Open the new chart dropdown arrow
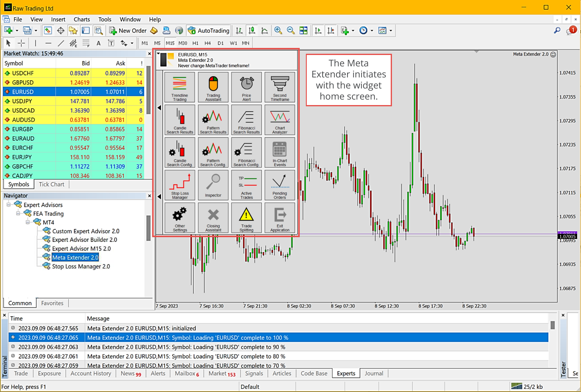Image resolution: width=581 pixels, height=392 pixels. pyautogui.click(x=17, y=31)
